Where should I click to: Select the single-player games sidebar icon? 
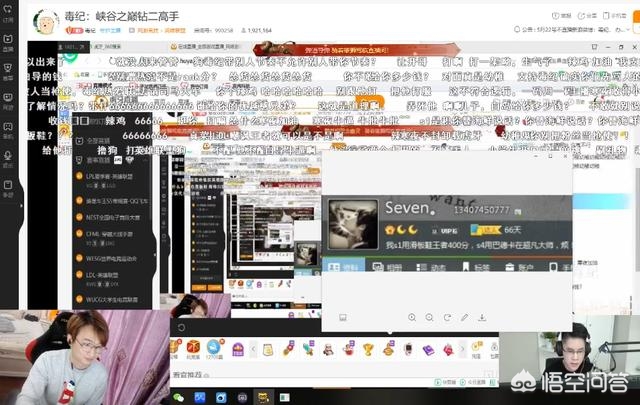[8, 129]
